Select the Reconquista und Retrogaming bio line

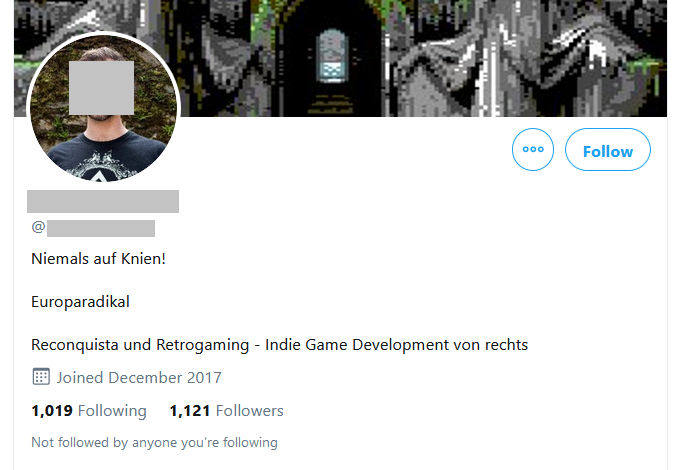pos(279,345)
